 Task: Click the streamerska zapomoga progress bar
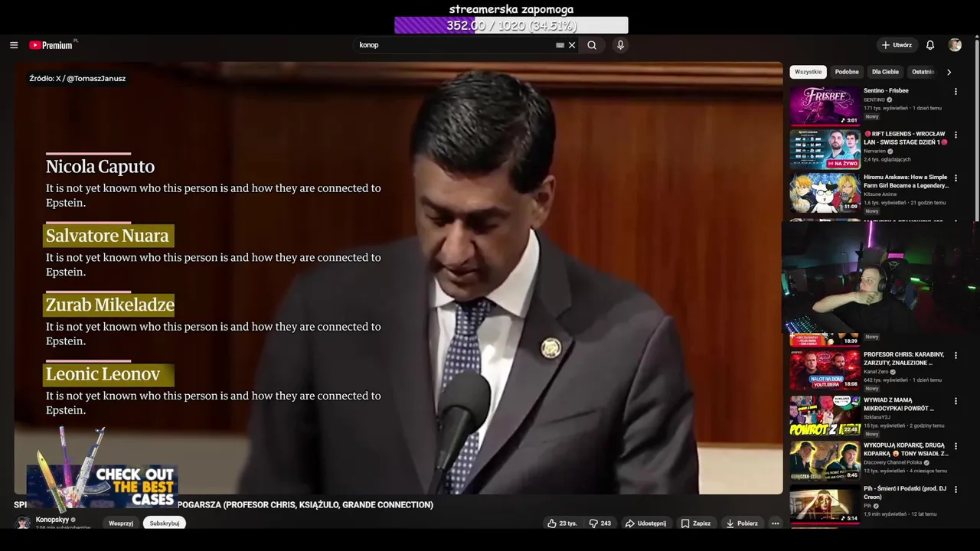pyautogui.click(x=511, y=25)
